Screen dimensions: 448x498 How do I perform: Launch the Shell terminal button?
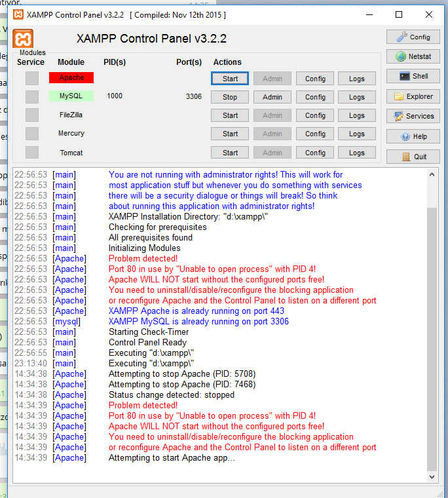coord(413,76)
